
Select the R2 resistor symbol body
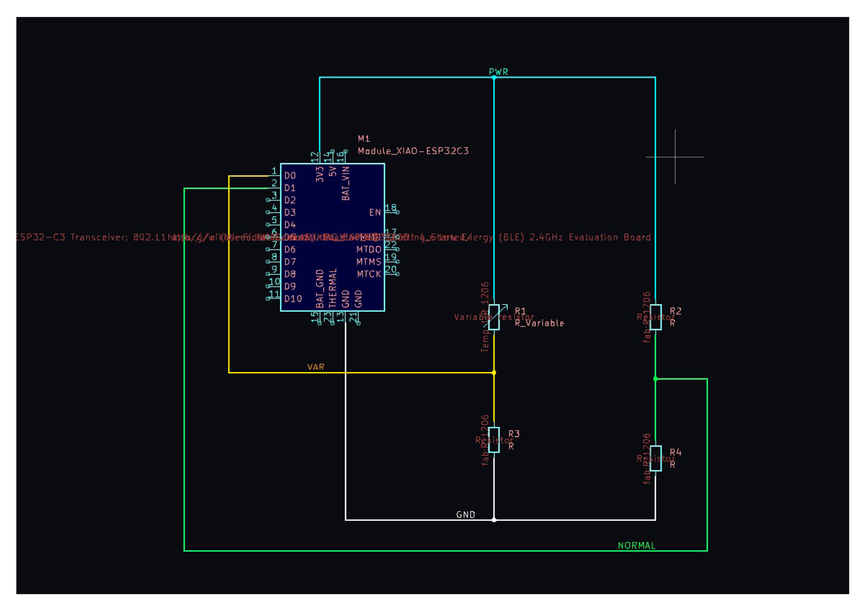coord(656,317)
